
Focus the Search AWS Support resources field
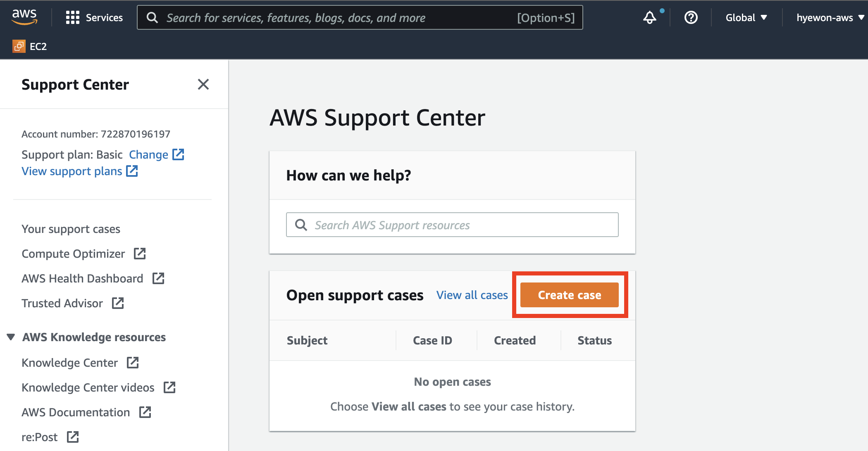(452, 225)
